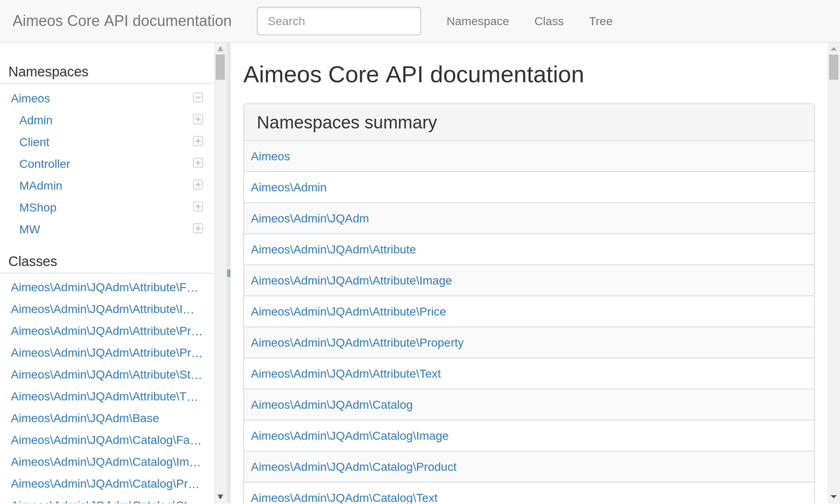Open Aimeos\Admin\JQAdm\Base in the Classes sidebar

coord(84,418)
